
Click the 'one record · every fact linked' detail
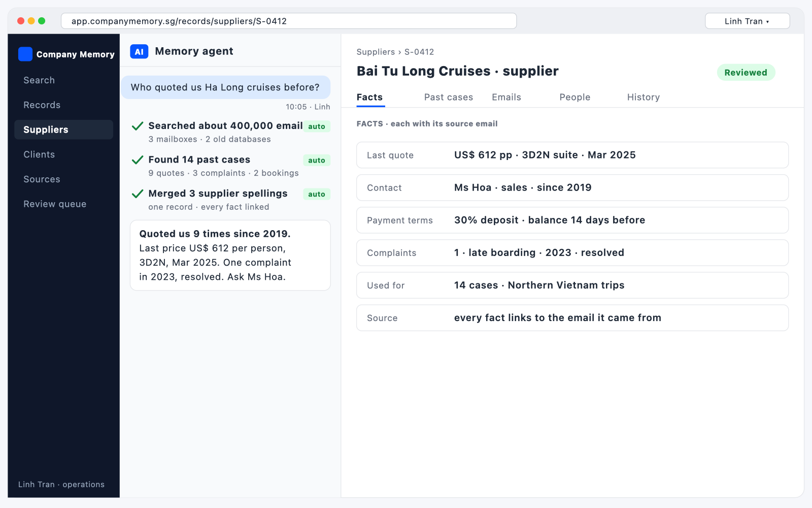tap(209, 207)
